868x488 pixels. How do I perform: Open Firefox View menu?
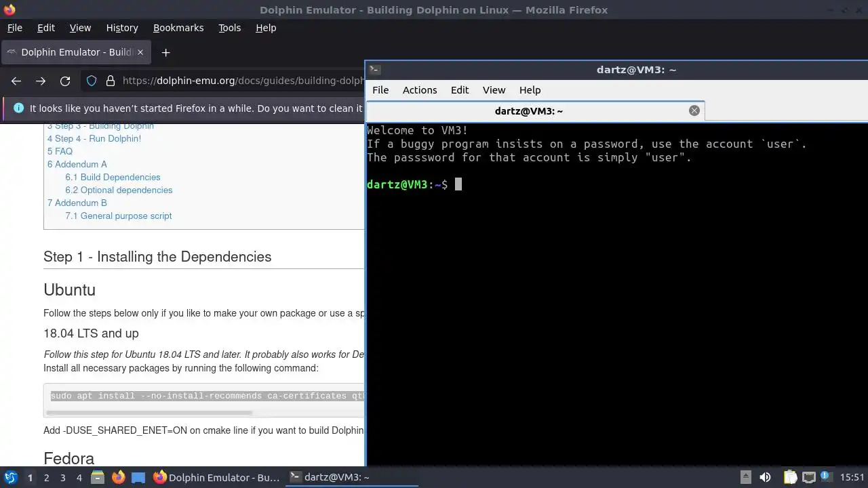pyautogui.click(x=80, y=28)
